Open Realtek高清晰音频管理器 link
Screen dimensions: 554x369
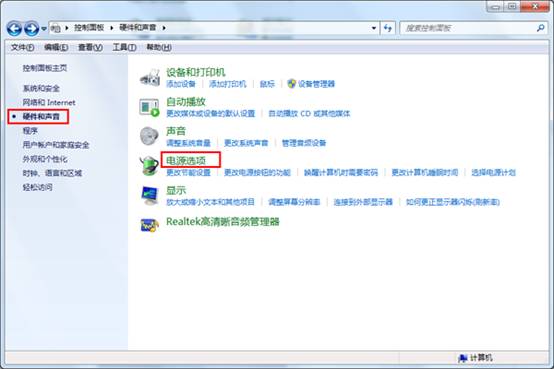pos(223,222)
